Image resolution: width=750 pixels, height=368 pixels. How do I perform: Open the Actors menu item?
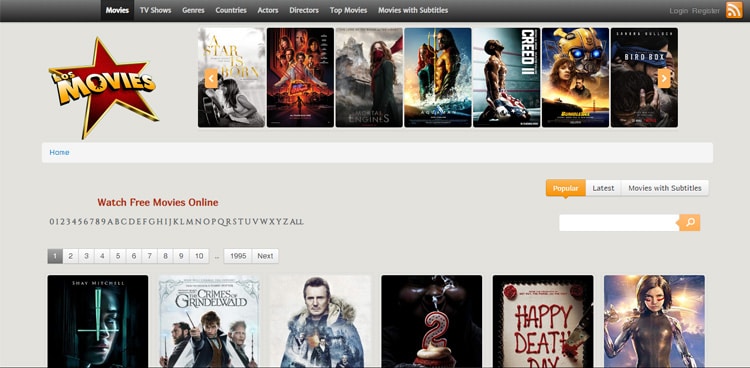268,10
